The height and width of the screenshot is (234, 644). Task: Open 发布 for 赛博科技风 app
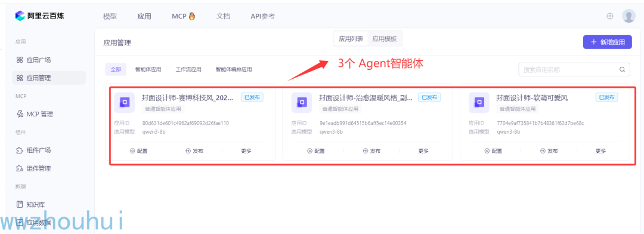194,151
